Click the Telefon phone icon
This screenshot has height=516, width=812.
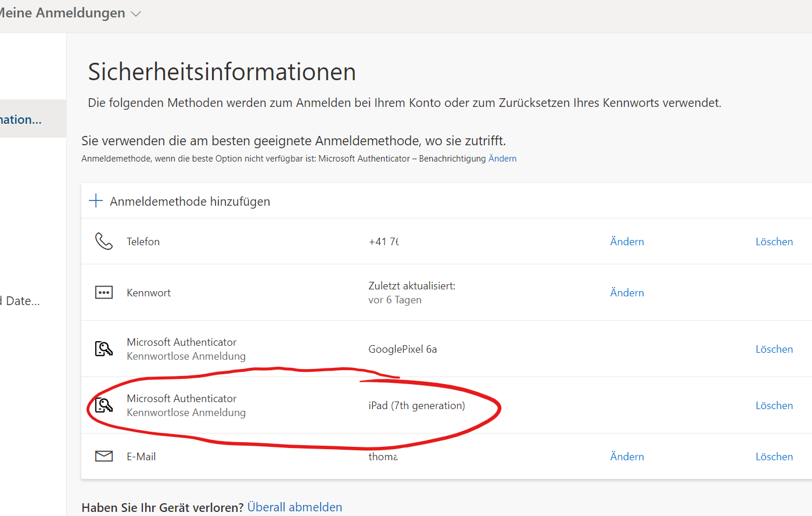click(104, 241)
